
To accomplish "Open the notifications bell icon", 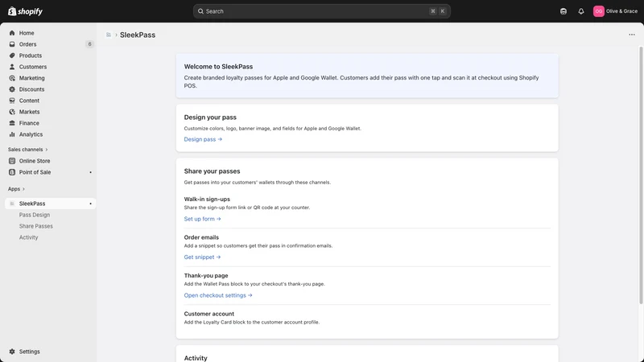I will (580, 11).
